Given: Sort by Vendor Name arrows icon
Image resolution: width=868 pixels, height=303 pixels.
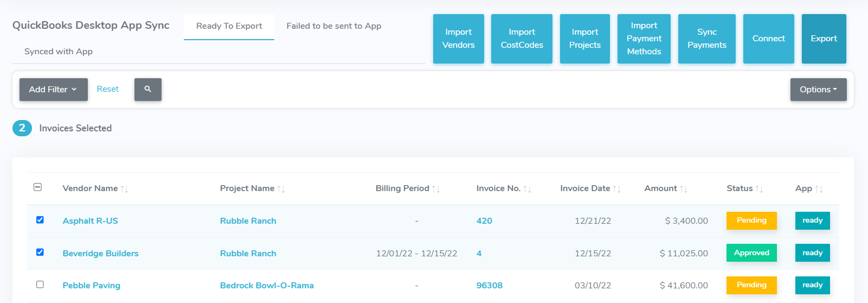Looking at the screenshot, I should pos(124,189).
